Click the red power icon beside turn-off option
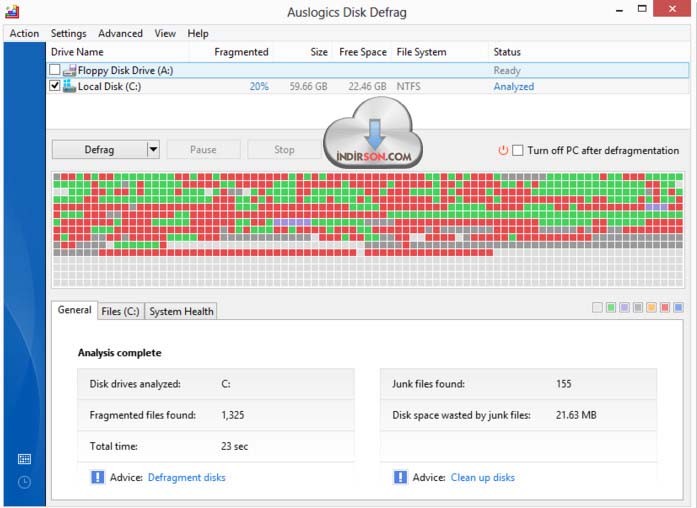This screenshot has height=508, width=697. (503, 150)
